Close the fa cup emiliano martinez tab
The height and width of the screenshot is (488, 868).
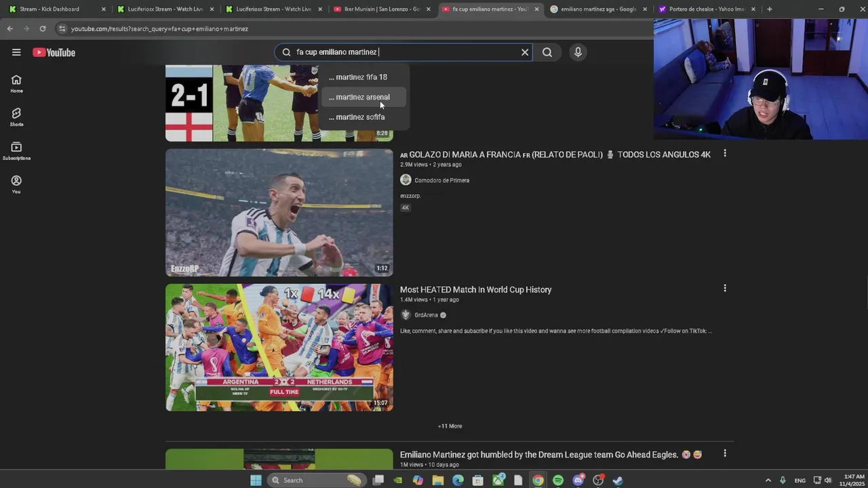537,9
